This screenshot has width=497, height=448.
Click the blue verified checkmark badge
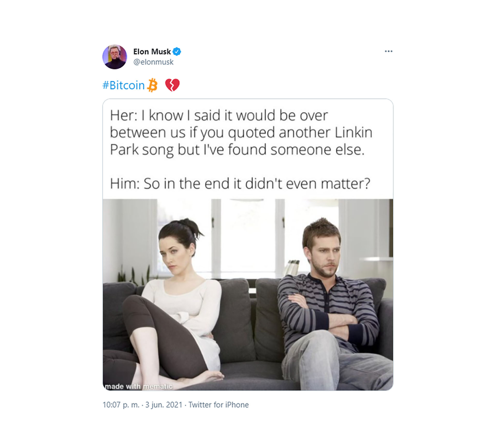(x=177, y=51)
